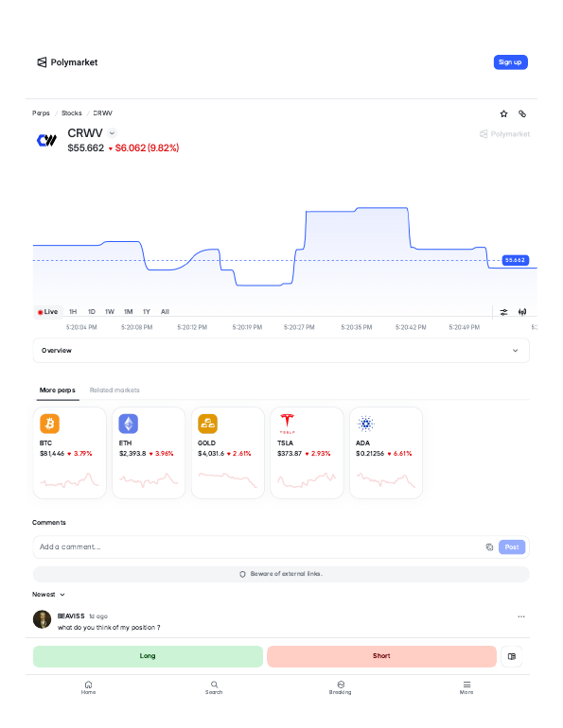Click the Cardano ADA icon
563x728 pixels.
365,424
